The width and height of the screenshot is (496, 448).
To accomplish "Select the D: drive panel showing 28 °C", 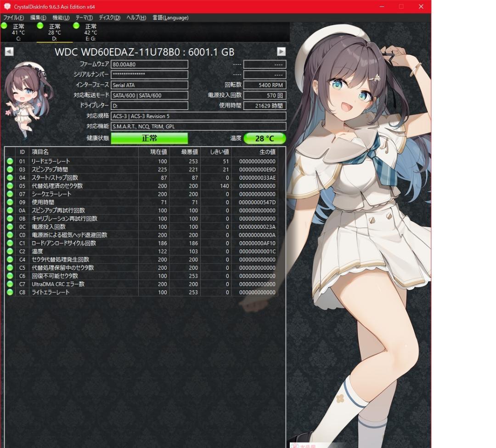I will (54, 32).
